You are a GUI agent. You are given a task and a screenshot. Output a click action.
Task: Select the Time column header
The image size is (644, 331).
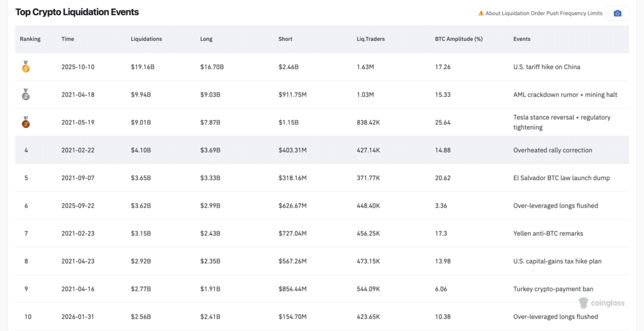click(68, 39)
